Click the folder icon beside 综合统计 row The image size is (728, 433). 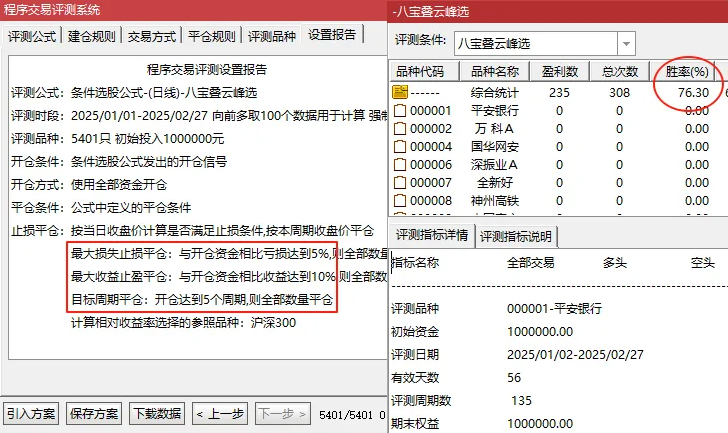point(401,92)
